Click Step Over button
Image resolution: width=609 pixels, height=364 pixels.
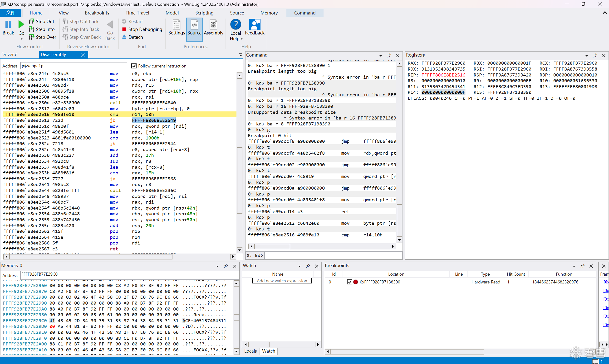pos(43,37)
